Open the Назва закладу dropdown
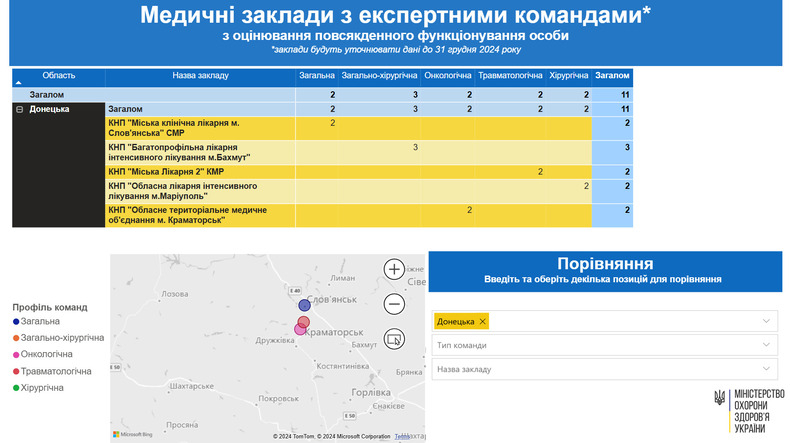 [605, 369]
